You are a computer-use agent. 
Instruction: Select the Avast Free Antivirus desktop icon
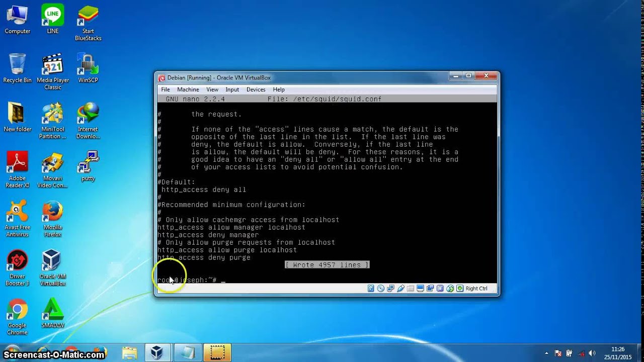(x=18, y=219)
